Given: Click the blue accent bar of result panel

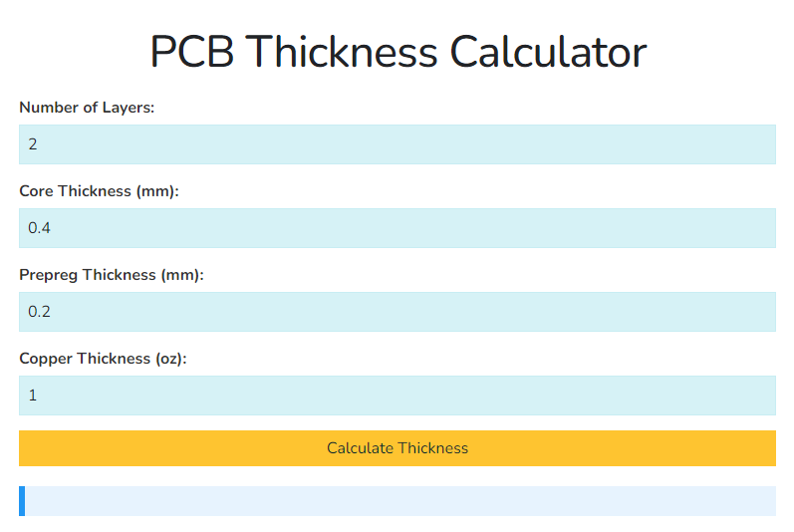Looking at the screenshot, I should tap(22, 501).
